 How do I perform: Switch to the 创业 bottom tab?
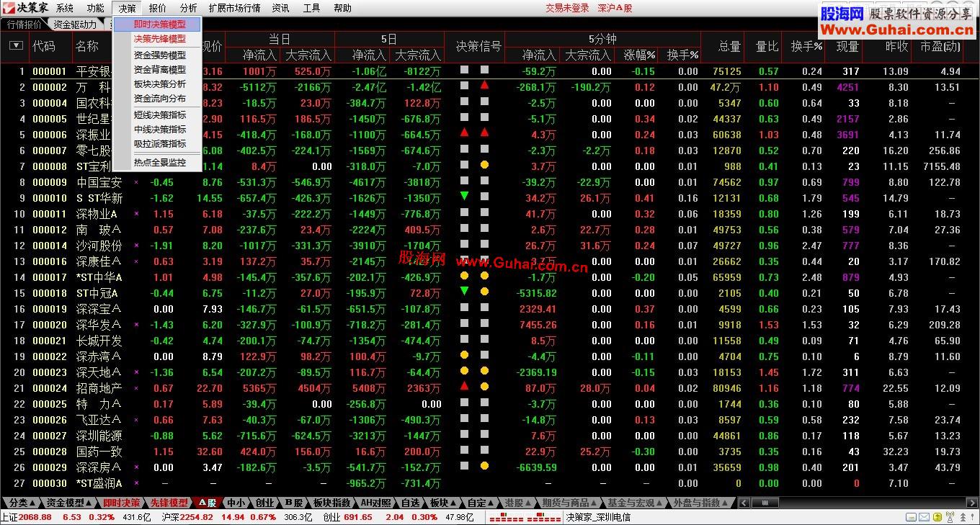(265, 503)
